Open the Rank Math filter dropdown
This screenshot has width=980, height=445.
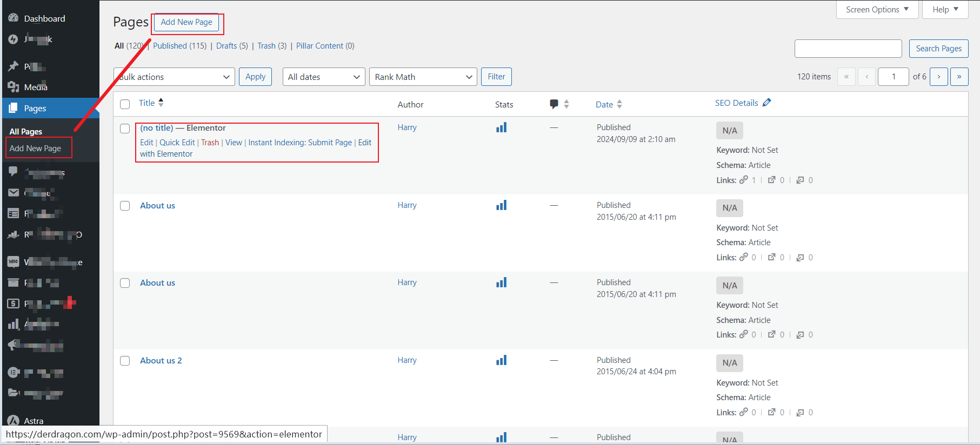point(423,77)
